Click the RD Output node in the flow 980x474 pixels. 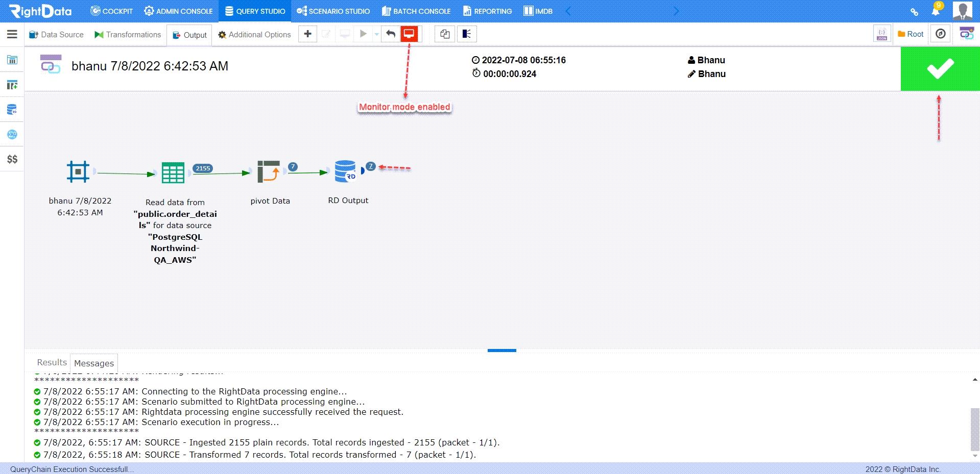point(346,171)
